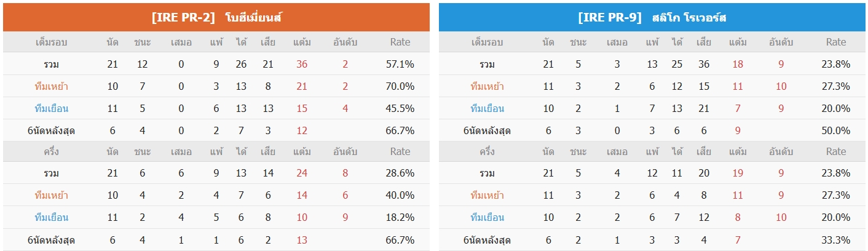
Task: Click the ครึ่ง section label in โบฮีเมี่ยนส์ table
Action: click(x=54, y=151)
